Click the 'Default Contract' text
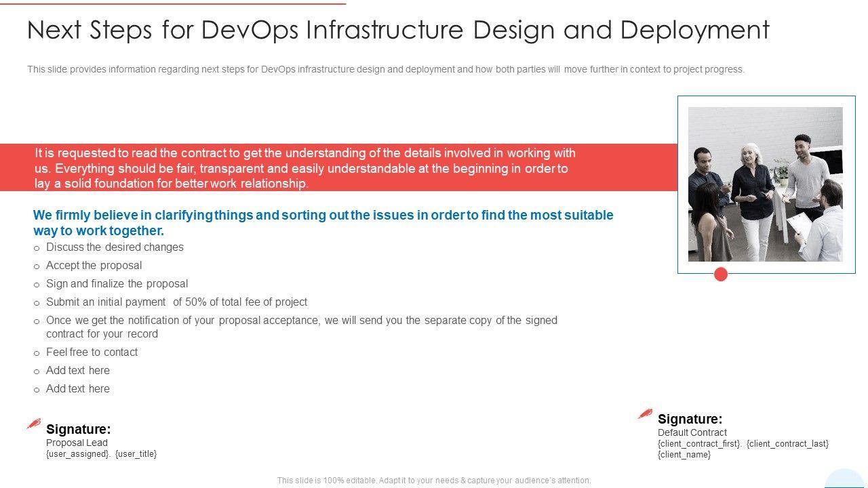Viewport: 868px width, 488px height. tap(692, 432)
